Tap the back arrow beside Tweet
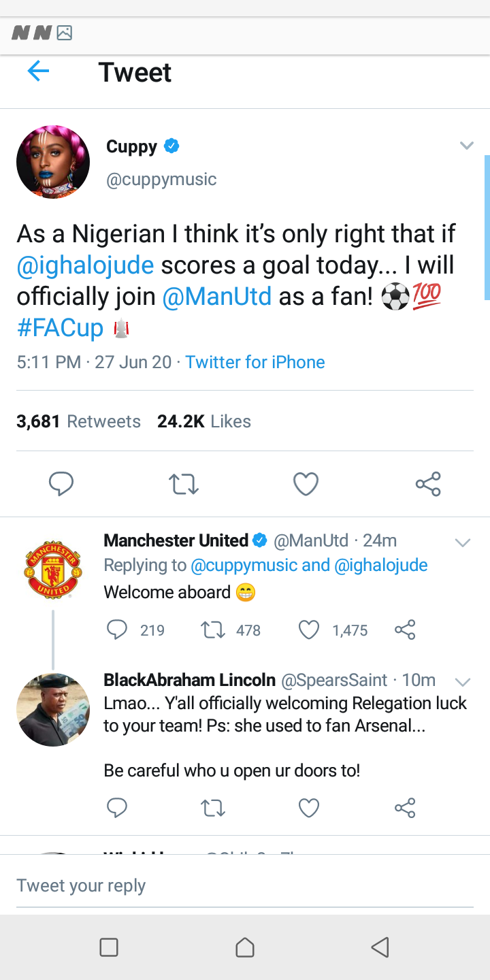The width and height of the screenshot is (490, 980). (x=38, y=71)
